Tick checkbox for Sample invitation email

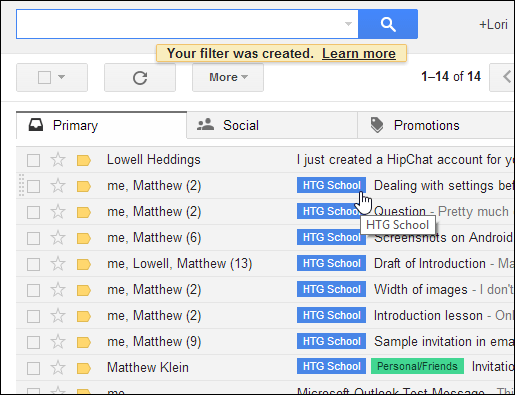tap(33, 342)
